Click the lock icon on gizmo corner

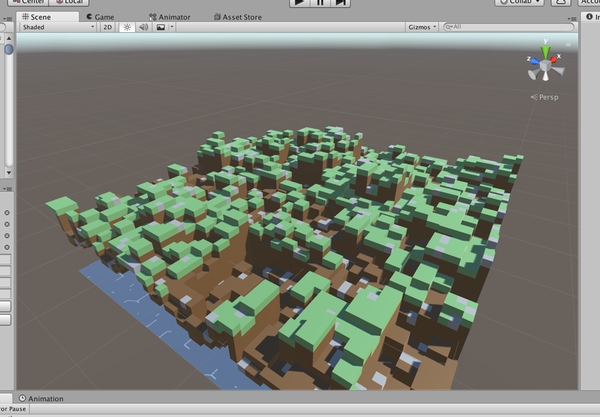click(568, 44)
